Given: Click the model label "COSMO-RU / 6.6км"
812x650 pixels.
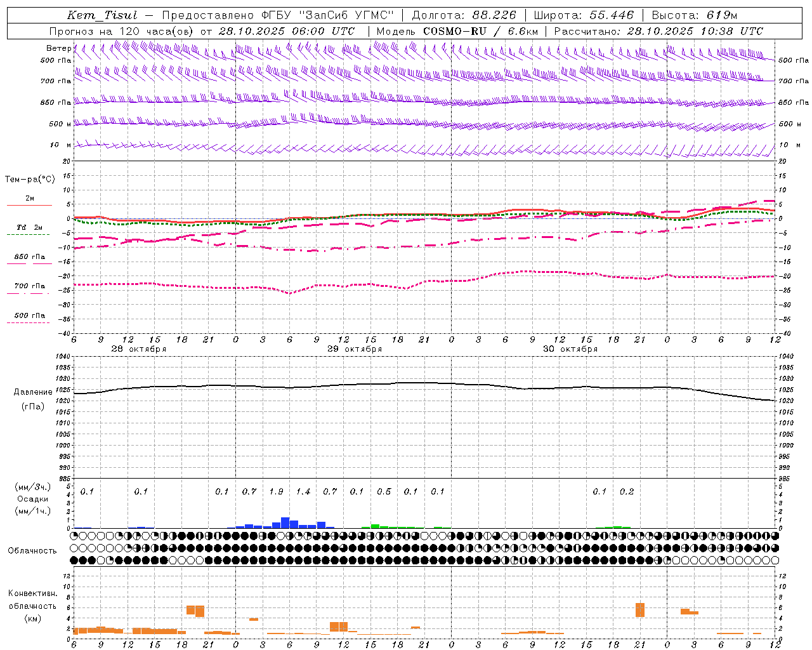Looking at the screenshot, I should coord(481,31).
